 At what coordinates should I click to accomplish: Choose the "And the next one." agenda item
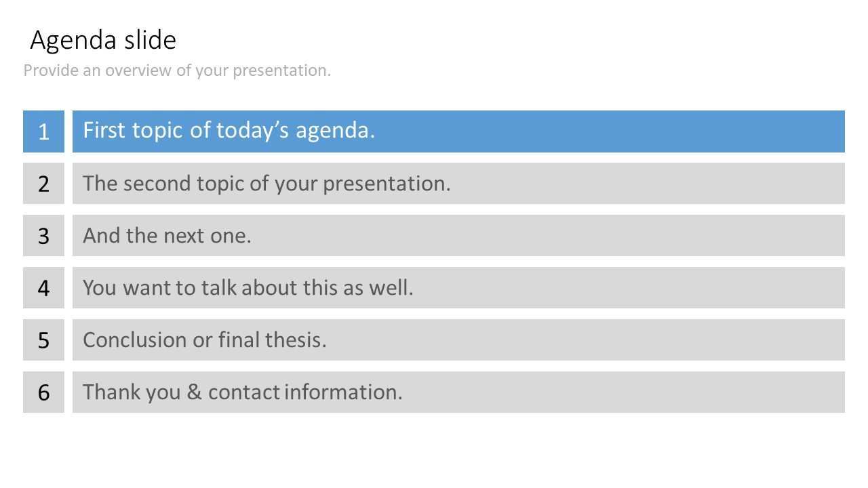[458, 236]
